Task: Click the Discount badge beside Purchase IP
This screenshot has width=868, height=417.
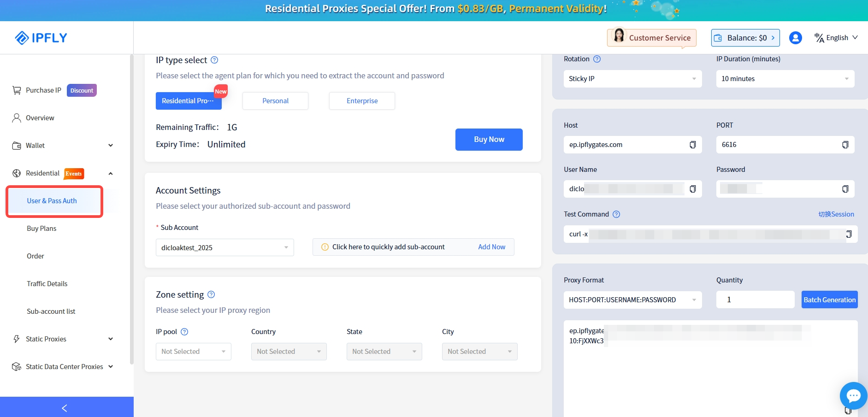Action: tap(82, 90)
